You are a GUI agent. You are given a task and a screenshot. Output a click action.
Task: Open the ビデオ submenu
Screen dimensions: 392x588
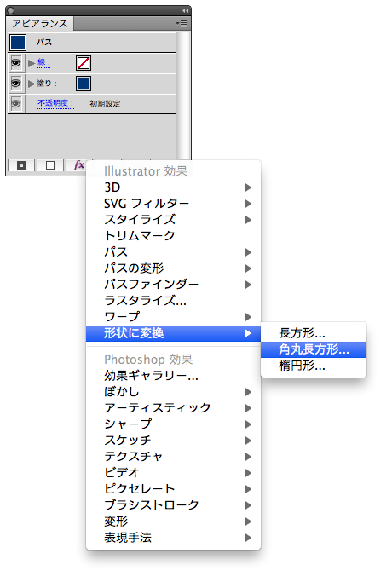click(x=173, y=473)
